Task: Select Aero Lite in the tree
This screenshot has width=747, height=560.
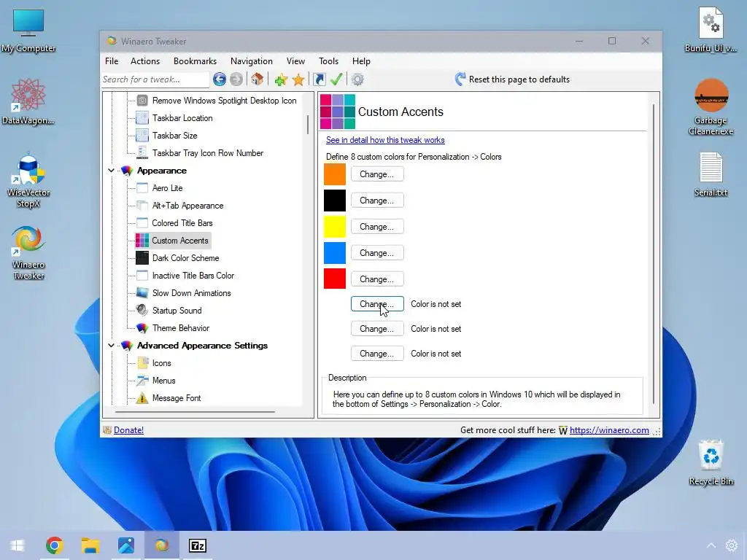Action: tap(167, 188)
